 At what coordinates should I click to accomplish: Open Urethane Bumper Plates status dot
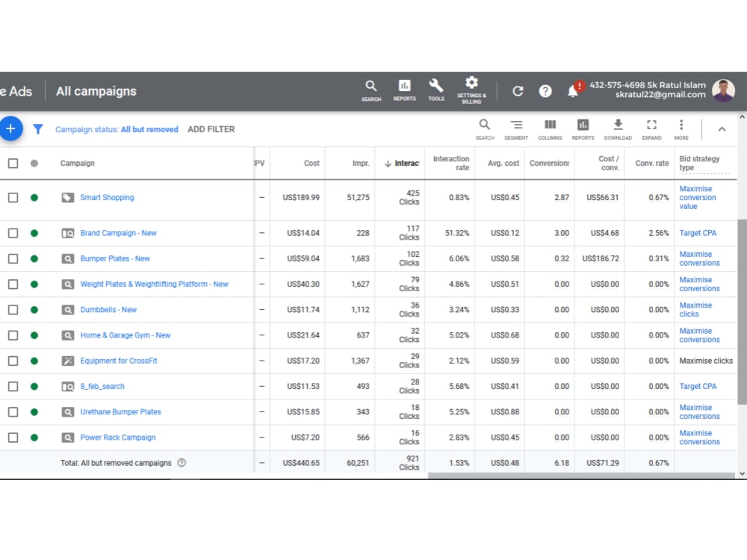pos(34,412)
